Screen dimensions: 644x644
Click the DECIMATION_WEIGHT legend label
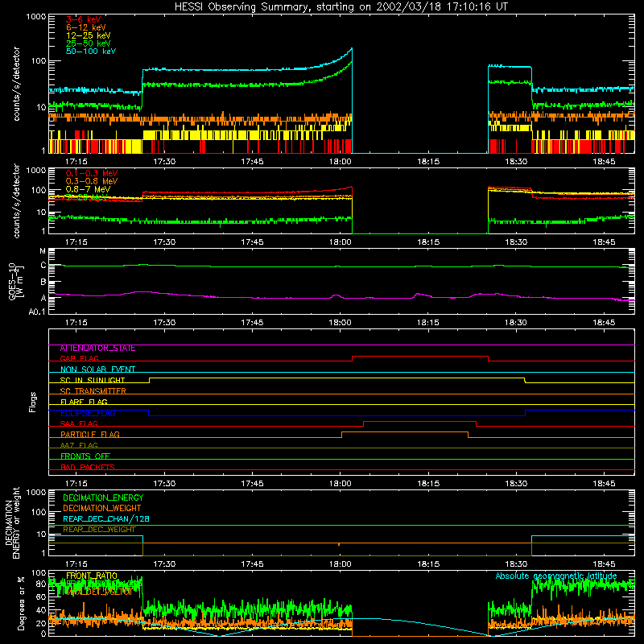point(102,509)
